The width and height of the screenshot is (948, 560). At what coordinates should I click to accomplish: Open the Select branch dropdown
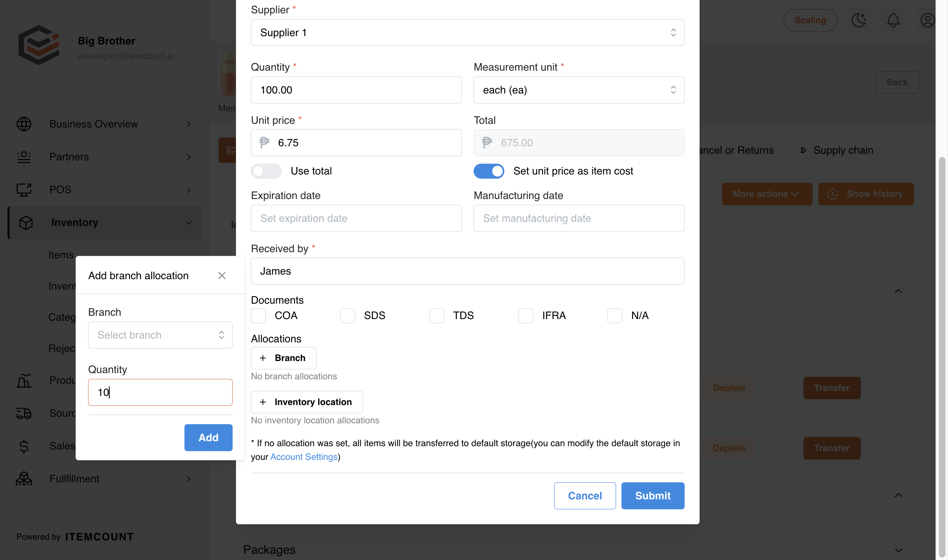[160, 335]
